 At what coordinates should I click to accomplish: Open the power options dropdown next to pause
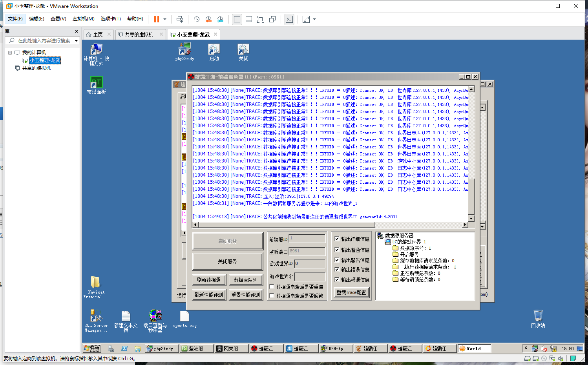[x=165, y=19]
